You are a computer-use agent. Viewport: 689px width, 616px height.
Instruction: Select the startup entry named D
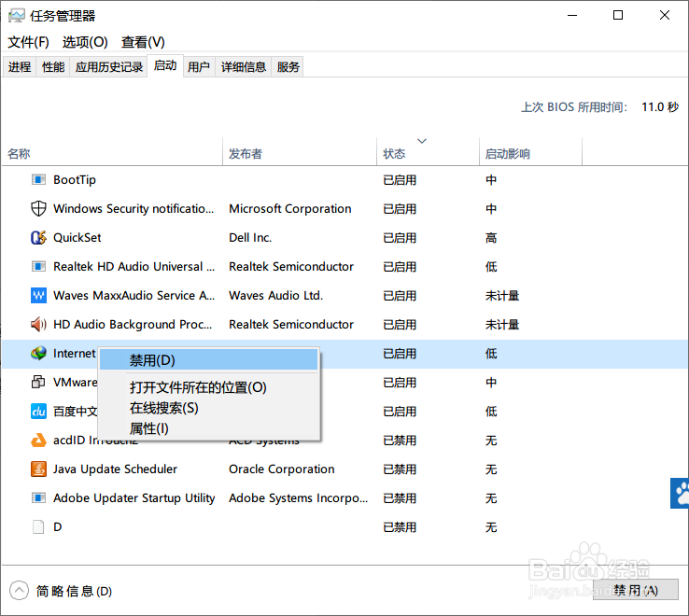[58, 526]
